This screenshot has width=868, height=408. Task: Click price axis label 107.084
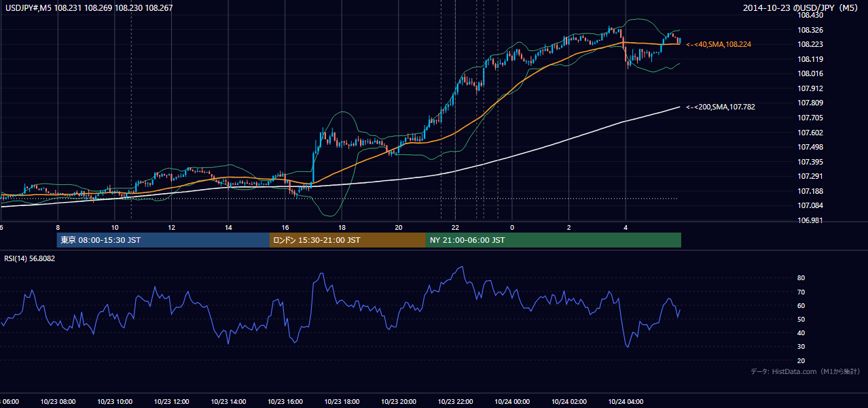pos(811,205)
